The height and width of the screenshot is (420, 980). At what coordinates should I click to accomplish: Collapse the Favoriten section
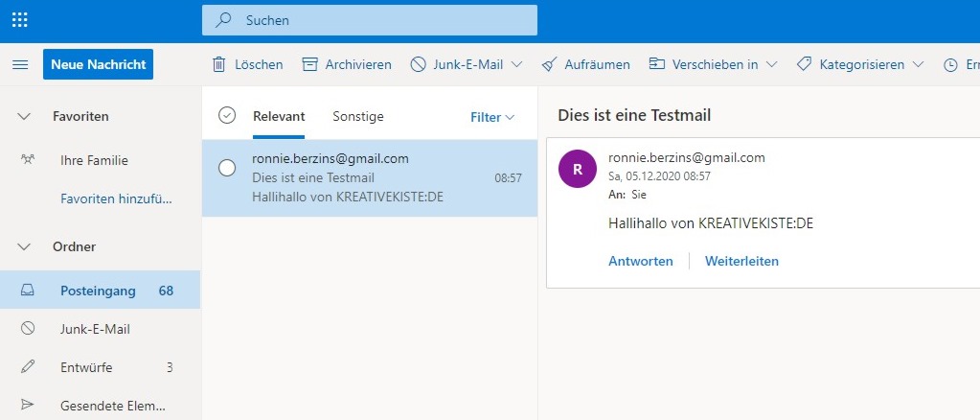tap(24, 116)
